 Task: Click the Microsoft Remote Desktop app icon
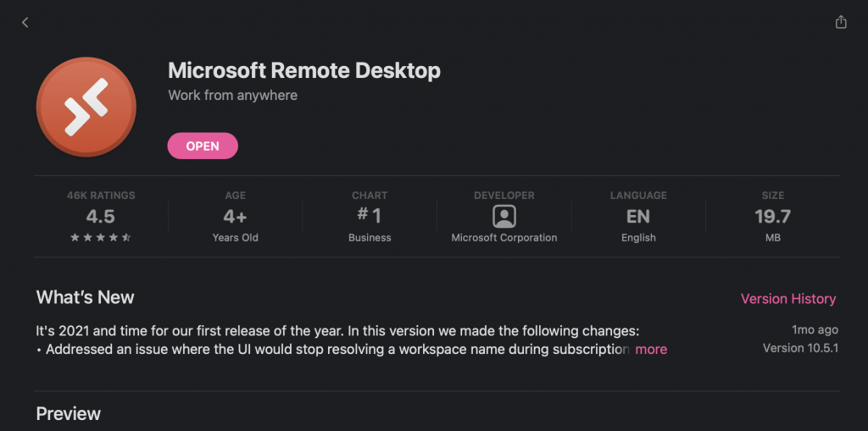[86, 107]
